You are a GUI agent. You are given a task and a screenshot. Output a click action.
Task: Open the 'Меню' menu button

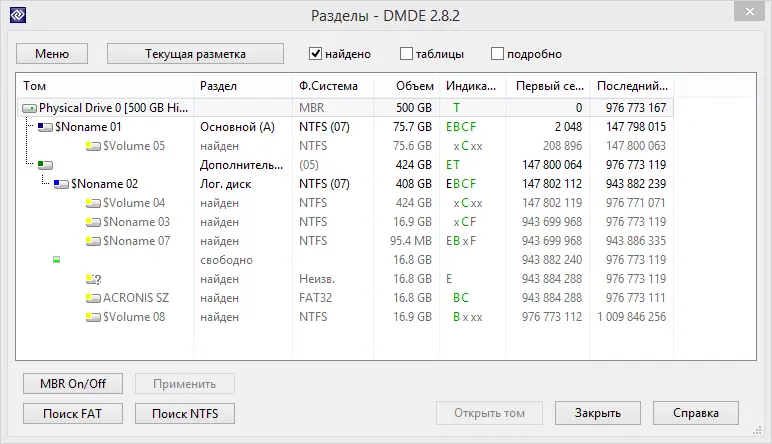click(x=52, y=53)
